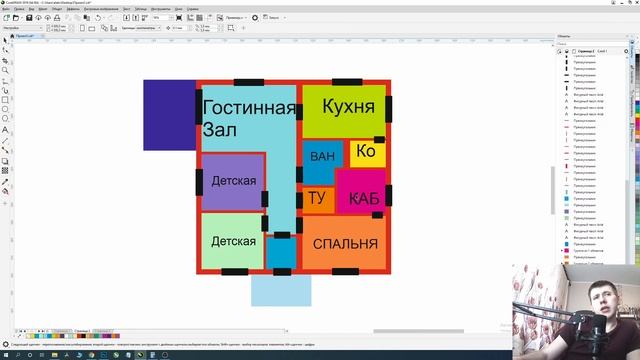This screenshot has width=640, height=360.
Task: Click the horizontal scrollbar thumb under the canvas
Action: (418, 331)
